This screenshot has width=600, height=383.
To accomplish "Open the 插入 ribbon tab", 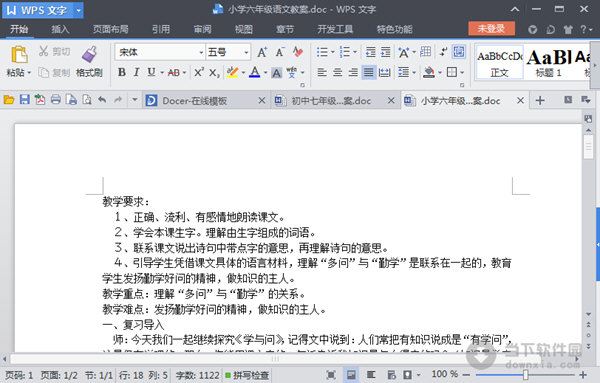I will (x=60, y=29).
